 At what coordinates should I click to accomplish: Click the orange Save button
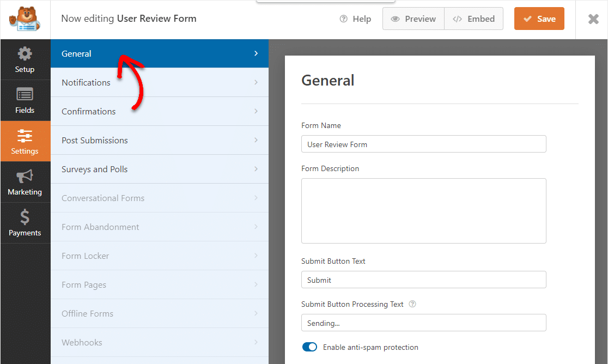539,19
